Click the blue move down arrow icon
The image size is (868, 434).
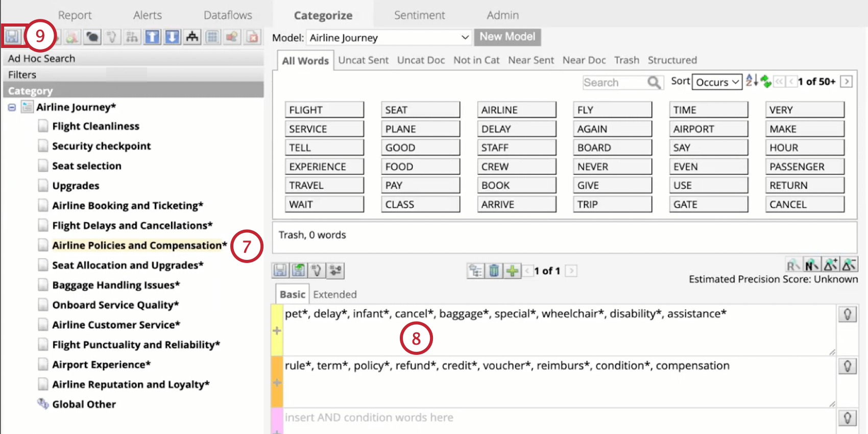click(x=173, y=37)
